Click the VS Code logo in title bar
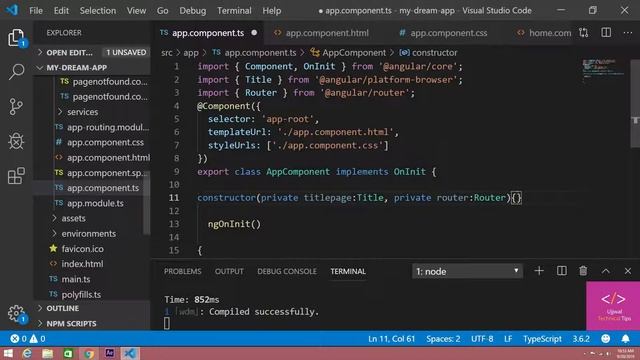Image resolution: width=640 pixels, height=360 pixels. pos(12,10)
